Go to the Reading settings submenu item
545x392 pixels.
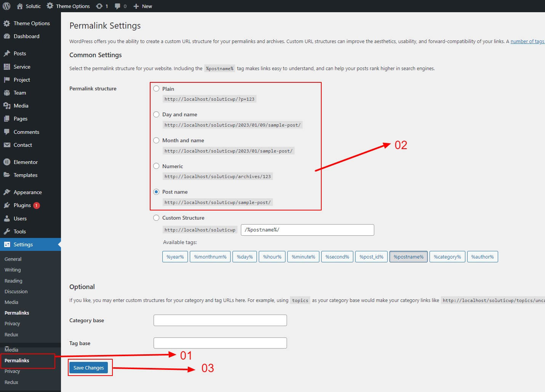tap(13, 281)
